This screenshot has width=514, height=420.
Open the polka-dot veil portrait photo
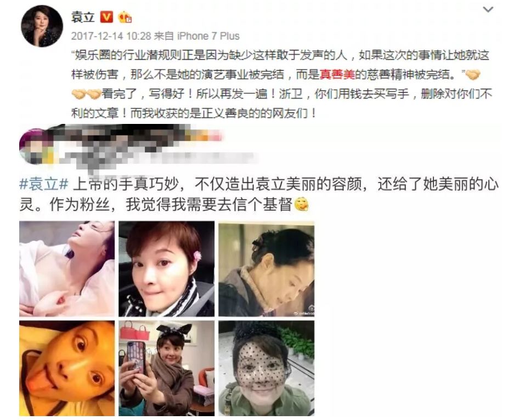pos(266,368)
